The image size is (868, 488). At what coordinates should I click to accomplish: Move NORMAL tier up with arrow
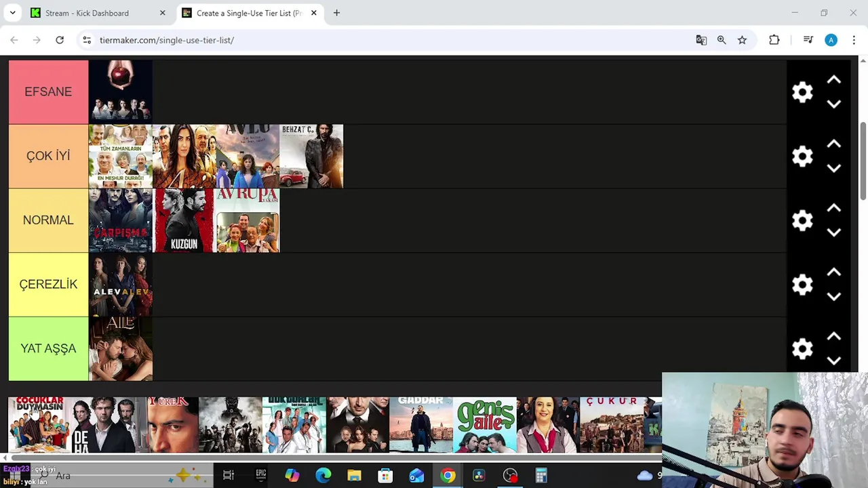tap(834, 208)
